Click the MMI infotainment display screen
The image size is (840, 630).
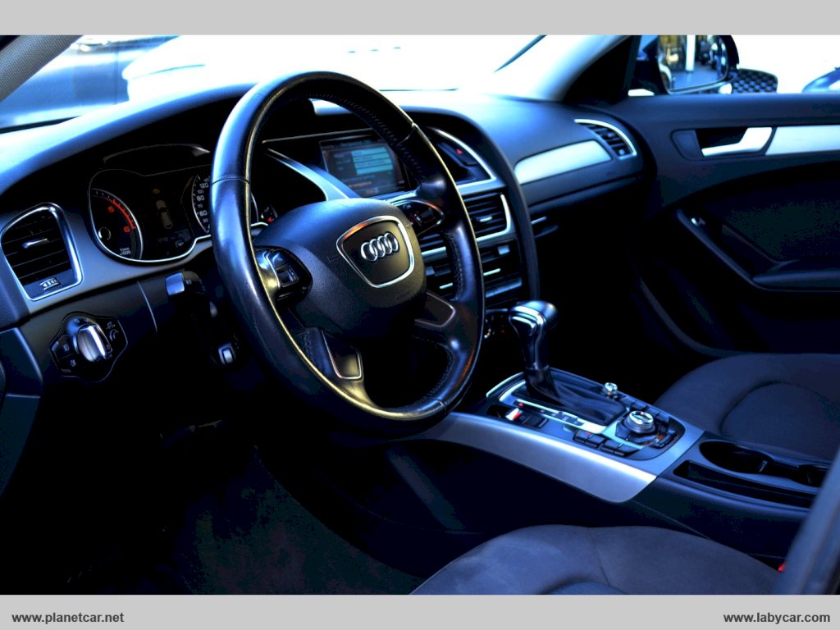(x=363, y=167)
